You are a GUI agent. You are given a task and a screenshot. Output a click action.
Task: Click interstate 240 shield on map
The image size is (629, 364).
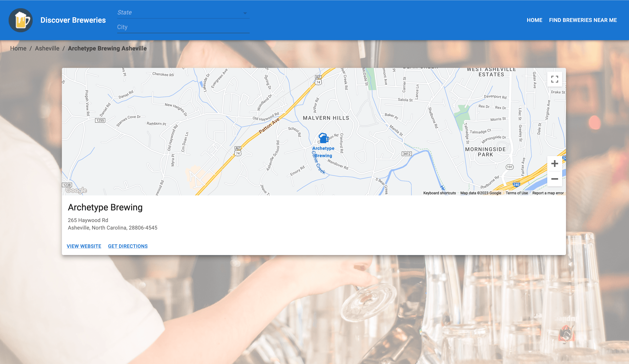pos(516,185)
